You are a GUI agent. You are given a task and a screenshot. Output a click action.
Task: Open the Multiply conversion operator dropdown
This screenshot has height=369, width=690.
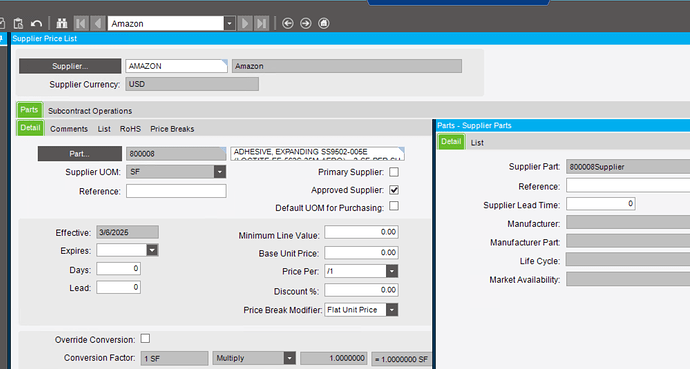(x=289, y=358)
